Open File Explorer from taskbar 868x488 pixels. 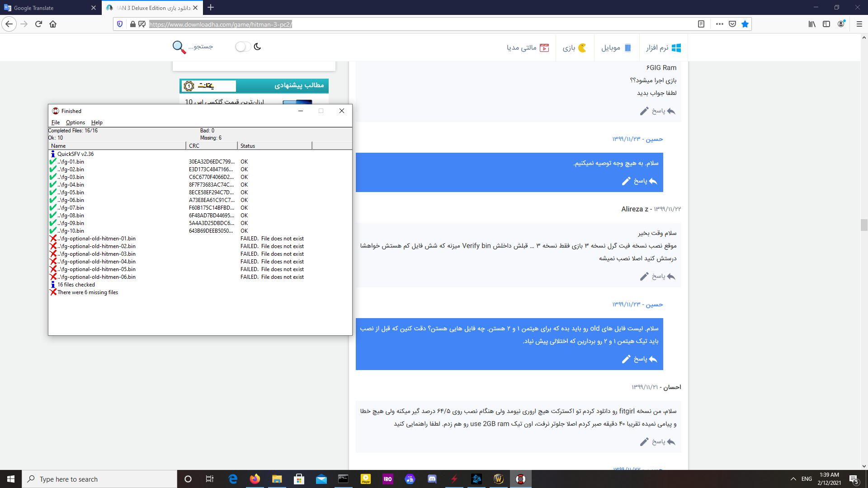coord(277,479)
